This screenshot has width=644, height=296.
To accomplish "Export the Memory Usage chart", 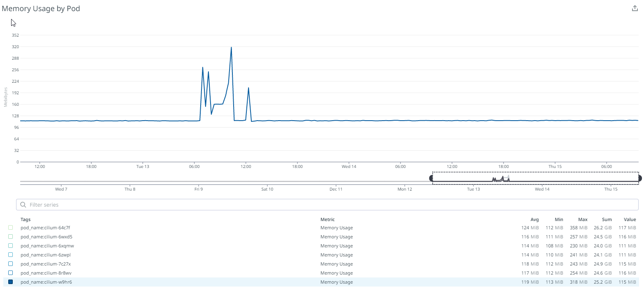I will click(x=635, y=8).
